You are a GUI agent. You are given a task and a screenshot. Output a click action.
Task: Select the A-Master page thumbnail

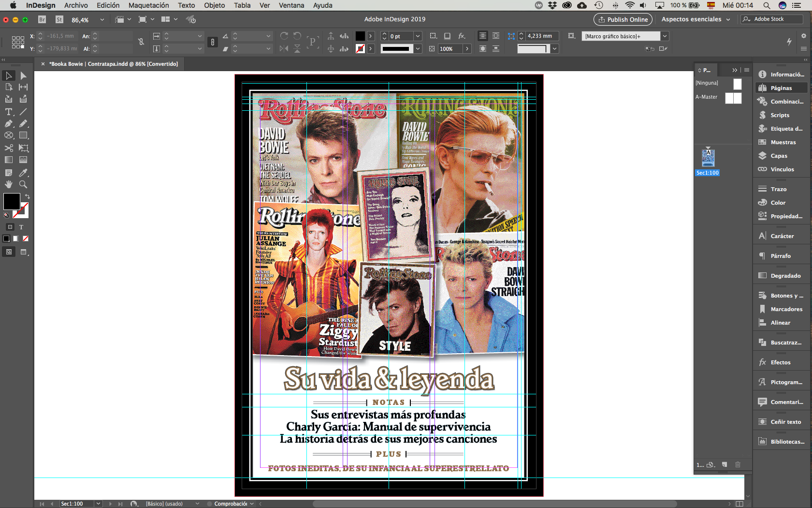pos(733,98)
